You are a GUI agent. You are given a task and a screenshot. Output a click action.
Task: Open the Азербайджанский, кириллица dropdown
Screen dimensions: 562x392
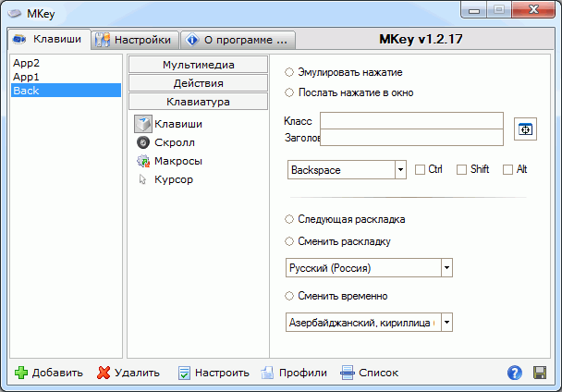(446, 322)
